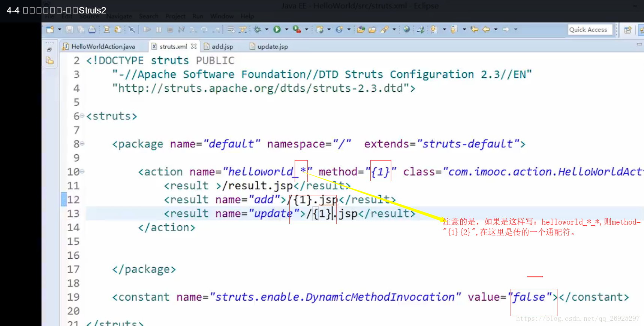Open the Search menu
This screenshot has width=644, height=326.
148,16
